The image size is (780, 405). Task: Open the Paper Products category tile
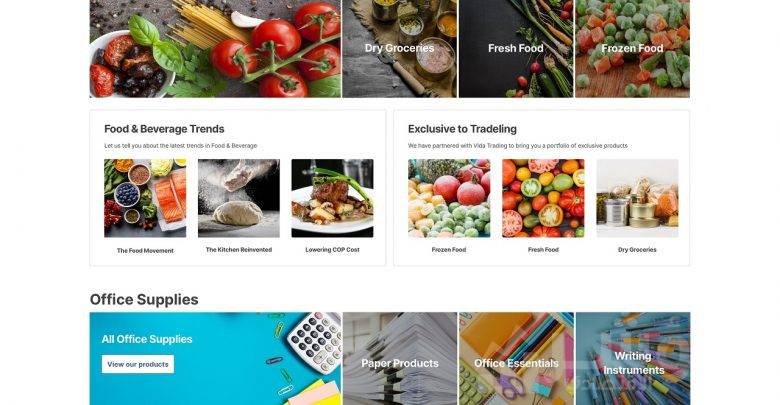400,359
